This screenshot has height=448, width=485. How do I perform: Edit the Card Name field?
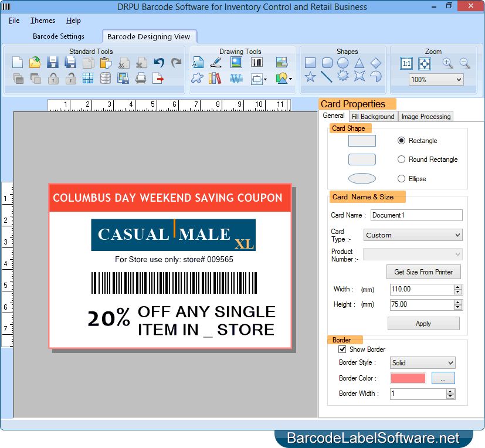tap(416, 215)
